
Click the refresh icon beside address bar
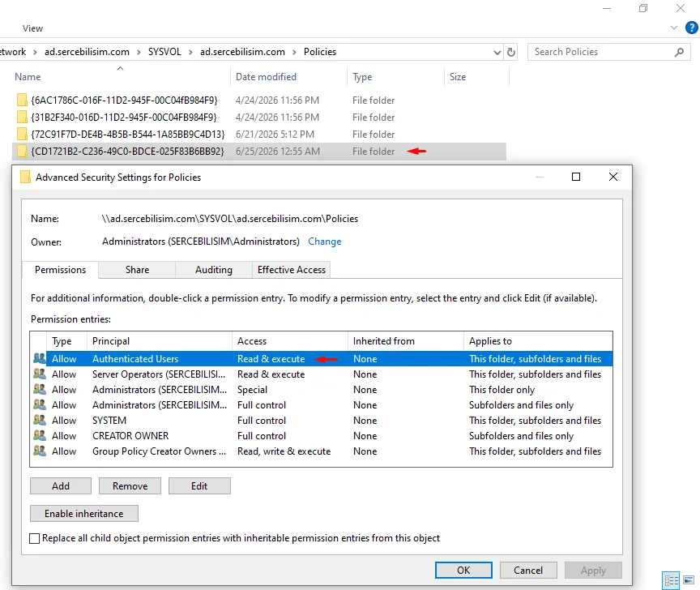coord(511,52)
